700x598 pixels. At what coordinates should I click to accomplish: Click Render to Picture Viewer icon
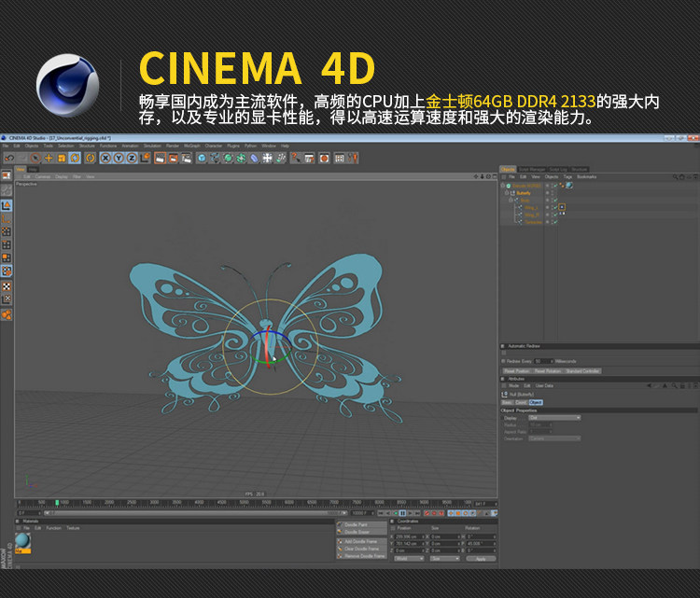point(173,158)
